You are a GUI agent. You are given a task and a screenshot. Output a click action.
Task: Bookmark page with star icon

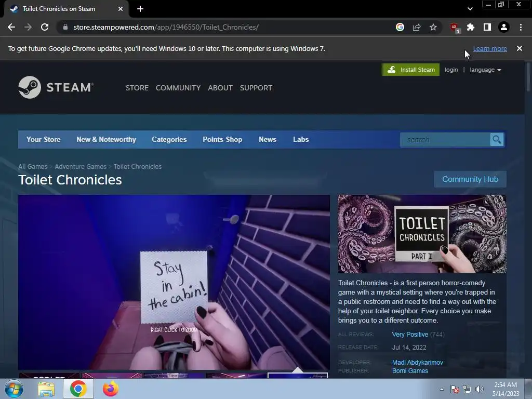pos(433,27)
